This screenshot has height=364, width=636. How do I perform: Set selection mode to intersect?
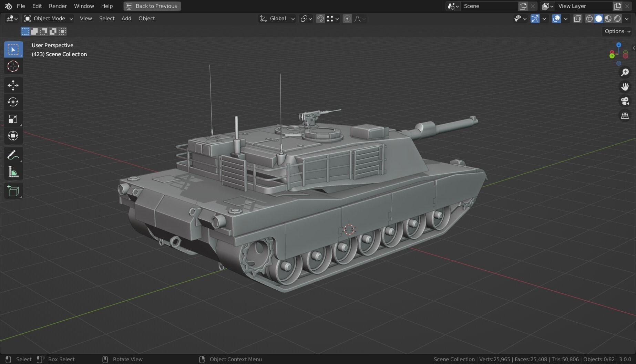pyautogui.click(x=62, y=31)
